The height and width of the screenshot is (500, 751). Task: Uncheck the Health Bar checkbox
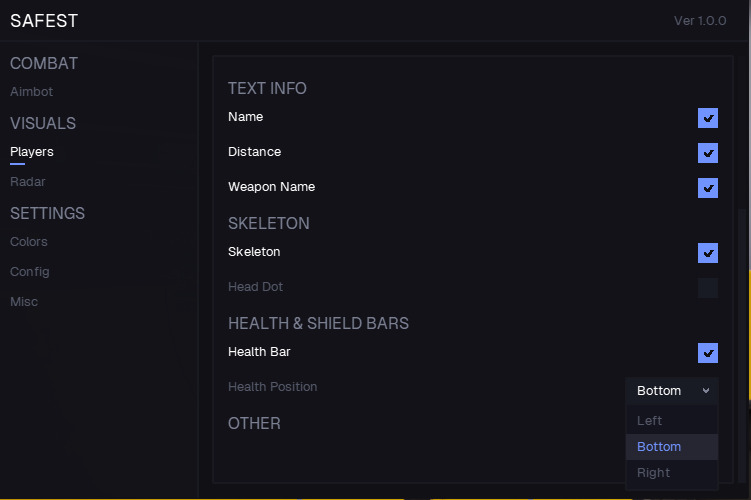[708, 353]
